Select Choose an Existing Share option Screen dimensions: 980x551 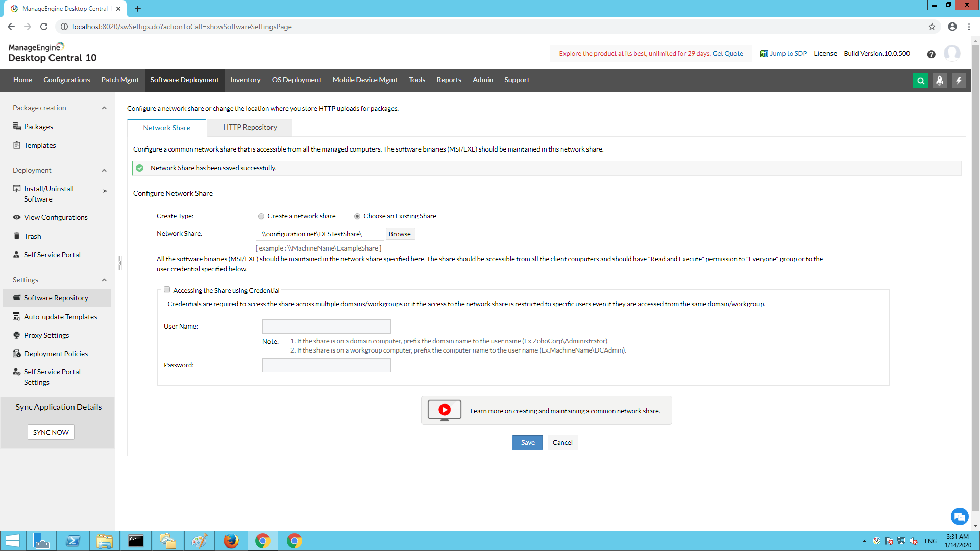click(x=357, y=216)
